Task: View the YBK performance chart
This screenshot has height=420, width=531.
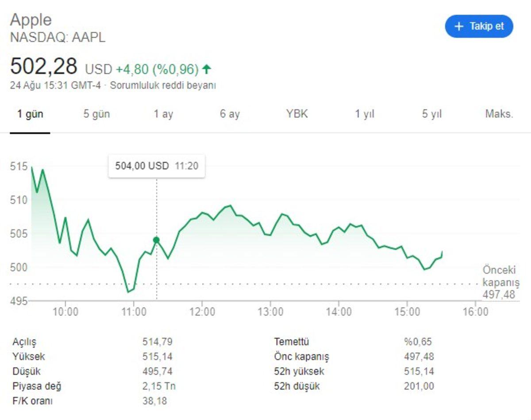Action: click(296, 114)
